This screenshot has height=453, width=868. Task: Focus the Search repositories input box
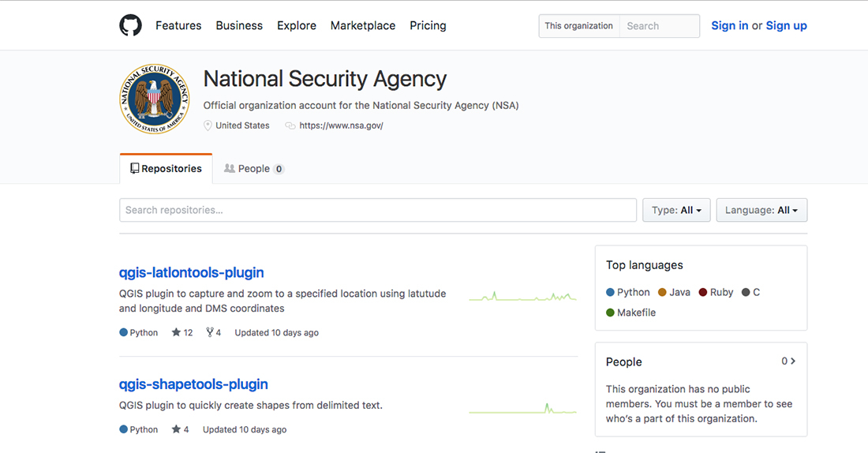click(378, 210)
